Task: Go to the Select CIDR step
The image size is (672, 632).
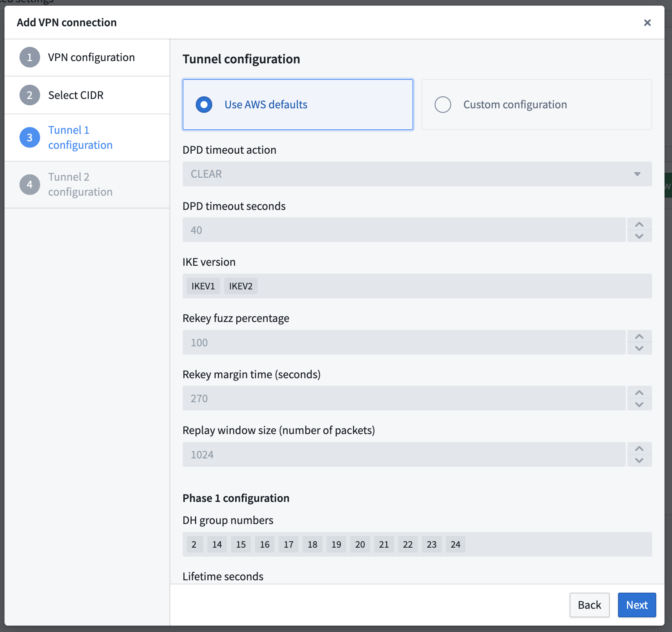Action: pyautogui.click(x=75, y=95)
